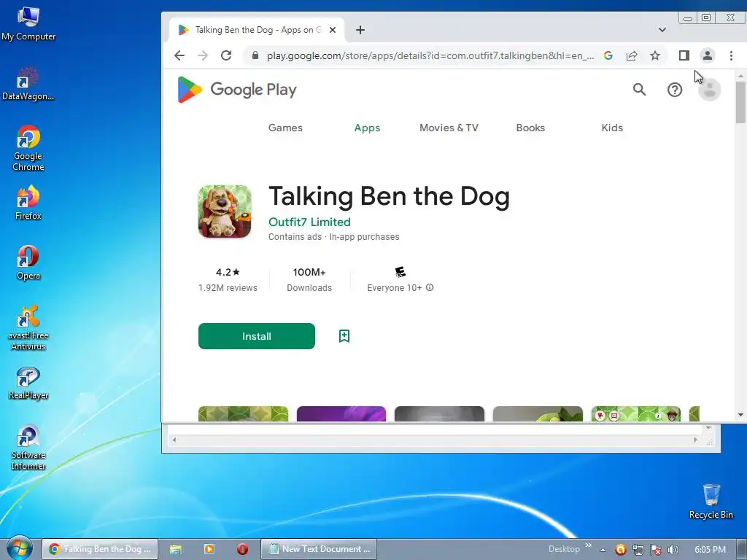Image resolution: width=747 pixels, height=560 pixels.
Task: Open the first app screenshot thumbnail
Action: click(x=243, y=414)
